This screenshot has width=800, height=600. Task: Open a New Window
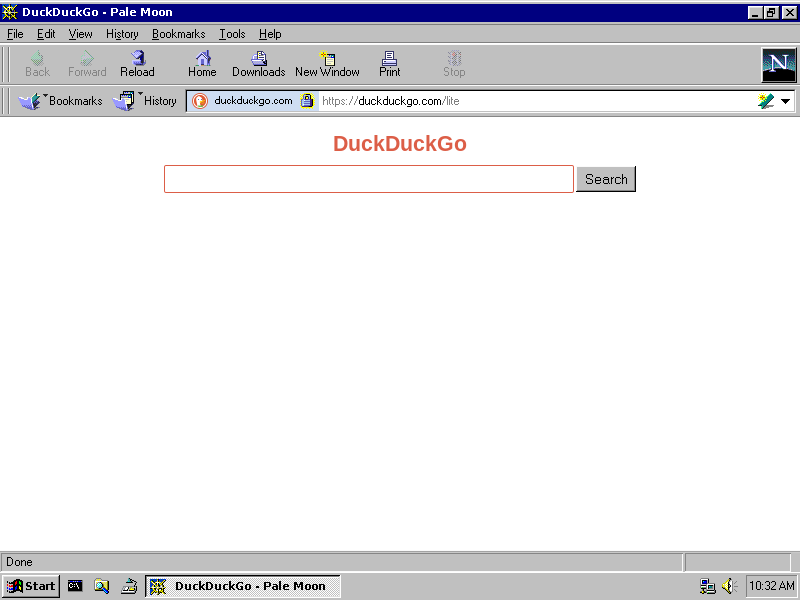pos(327,62)
